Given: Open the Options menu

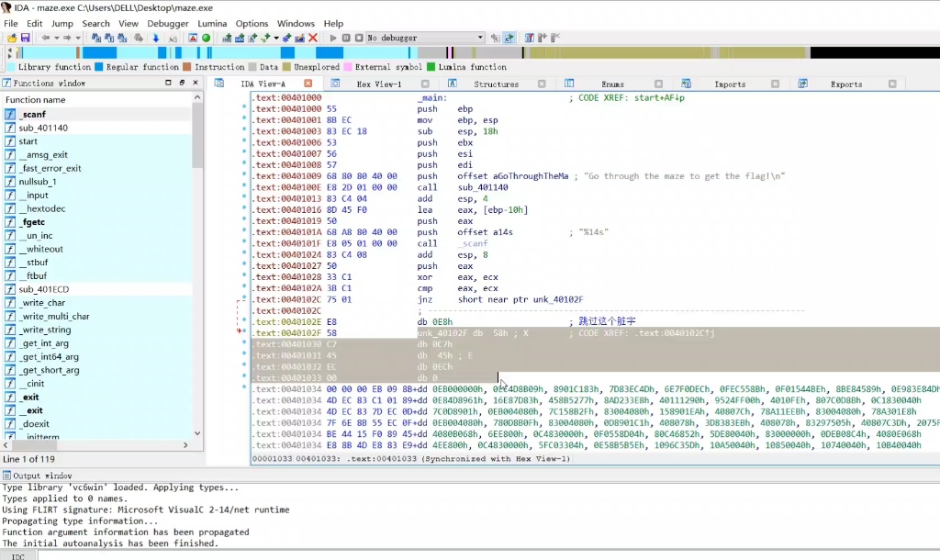Looking at the screenshot, I should (252, 23).
